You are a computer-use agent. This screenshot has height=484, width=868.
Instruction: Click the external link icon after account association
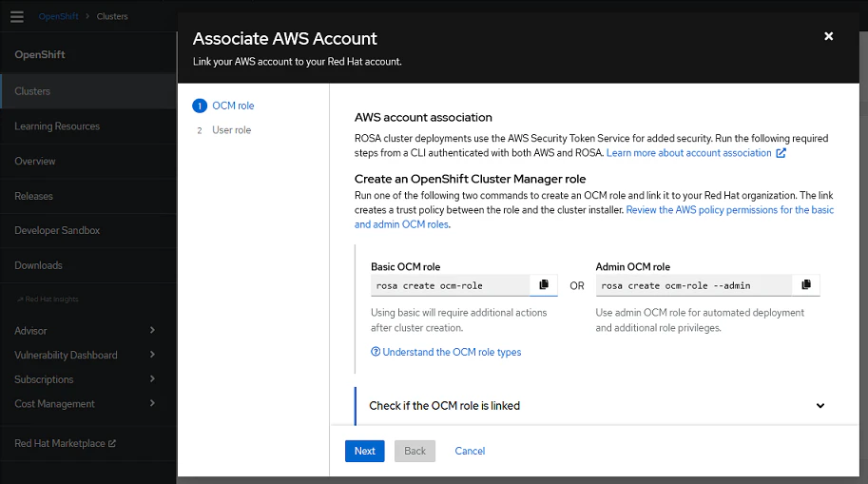[x=781, y=153]
